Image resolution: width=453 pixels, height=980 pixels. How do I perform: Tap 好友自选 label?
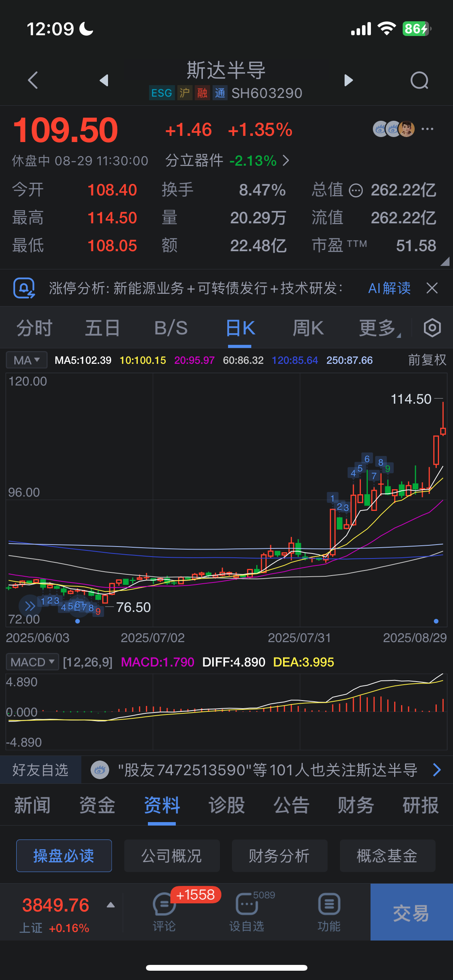click(x=40, y=770)
